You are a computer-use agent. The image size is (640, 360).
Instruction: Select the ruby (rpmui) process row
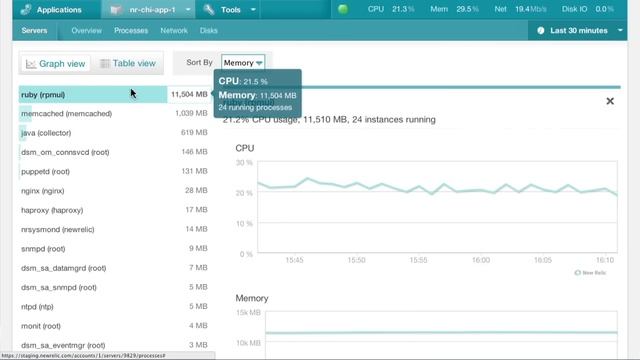[x=114, y=94]
